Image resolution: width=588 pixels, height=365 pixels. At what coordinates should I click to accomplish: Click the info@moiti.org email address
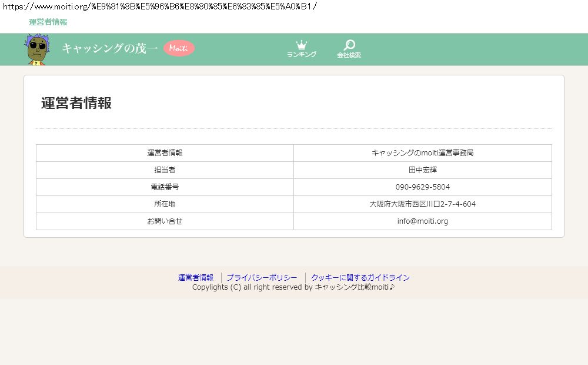click(422, 221)
